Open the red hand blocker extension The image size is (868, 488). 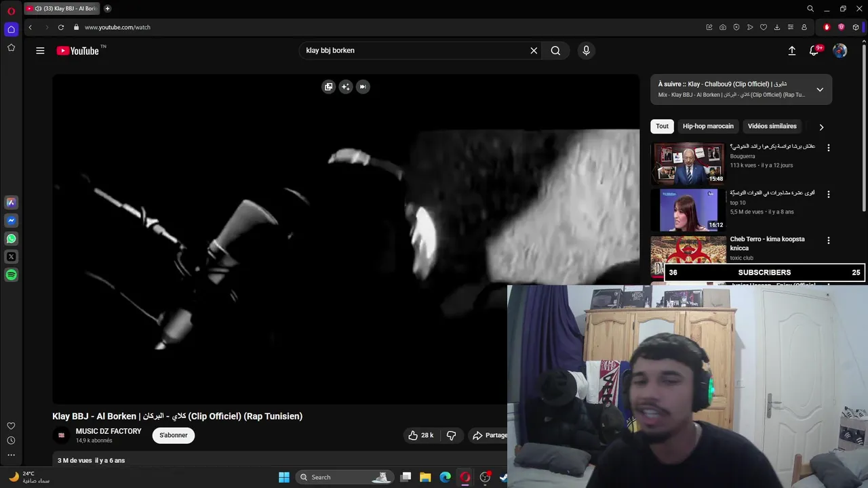[827, 27]
